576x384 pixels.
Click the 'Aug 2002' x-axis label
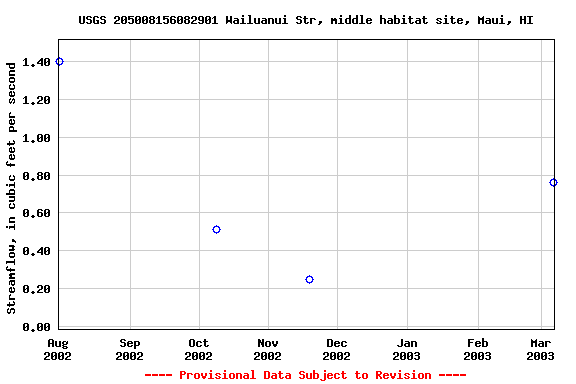click(x=58, y=349)
